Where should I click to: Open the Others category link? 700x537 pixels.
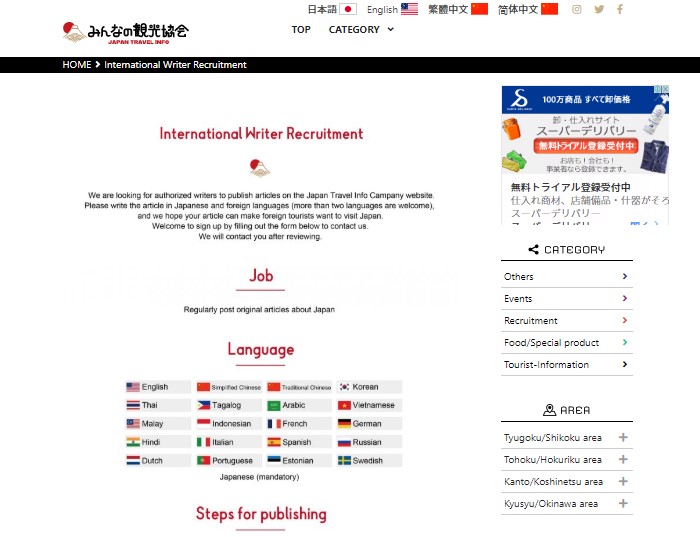tap(519, 277)
